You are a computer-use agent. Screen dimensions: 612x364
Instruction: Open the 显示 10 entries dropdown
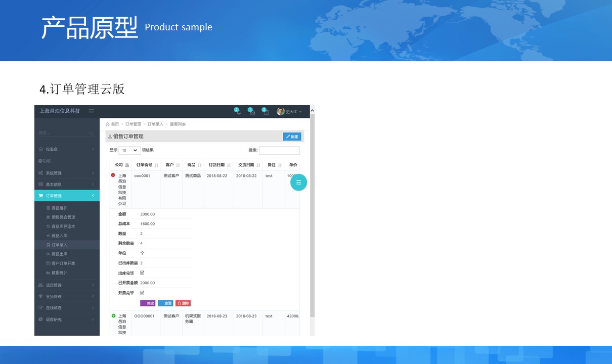click(129, 150)
